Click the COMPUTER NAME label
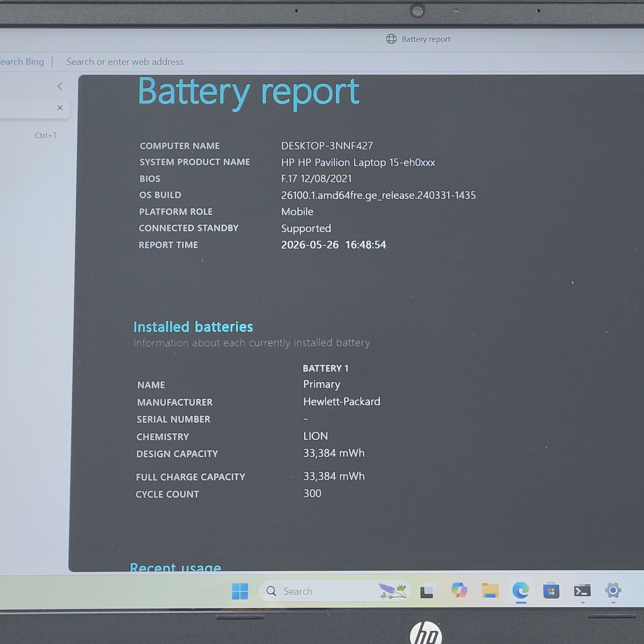 tap(180, 146)
